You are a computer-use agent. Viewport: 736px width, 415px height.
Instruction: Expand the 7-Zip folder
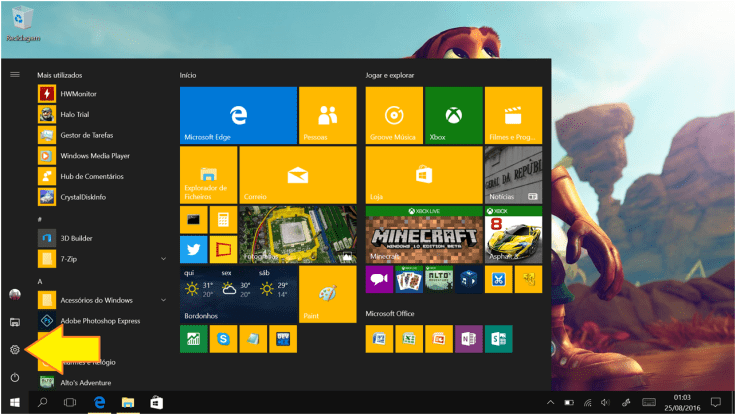coord(163,259)
